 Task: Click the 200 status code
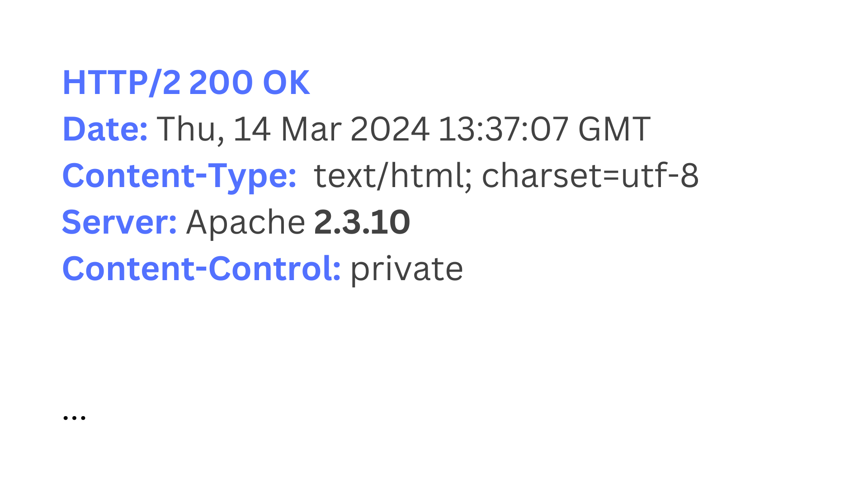click(221, 83)
